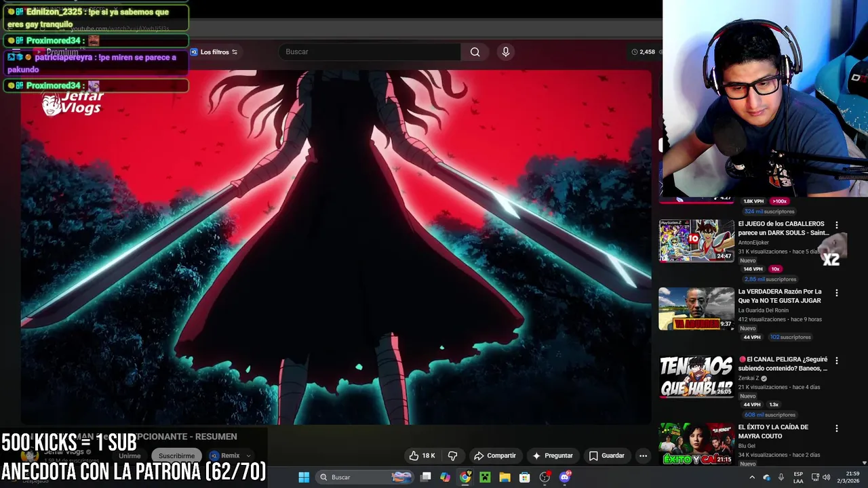Click the magnifier search button beside Buscar
Screen dimensions: 868x488
tap(475, 52)
